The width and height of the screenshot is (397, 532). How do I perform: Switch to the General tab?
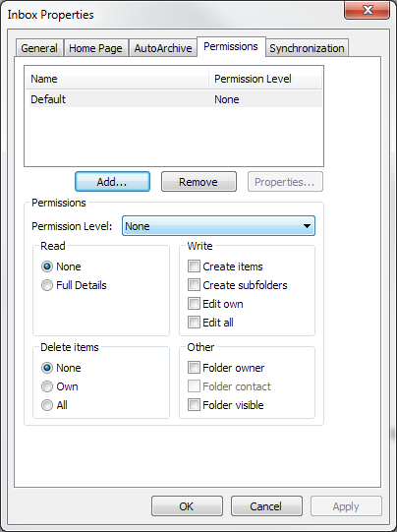tap(39, 48)
